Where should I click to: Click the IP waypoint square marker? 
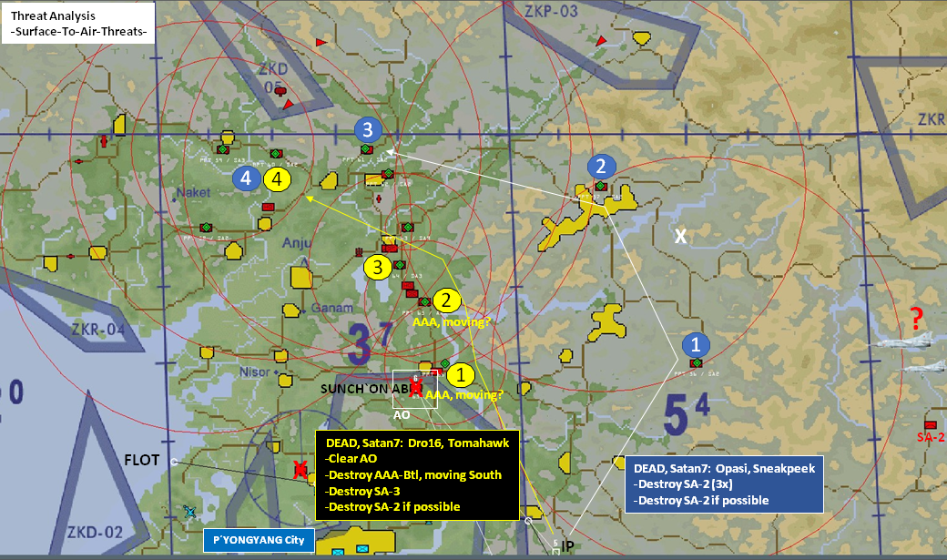555,551
